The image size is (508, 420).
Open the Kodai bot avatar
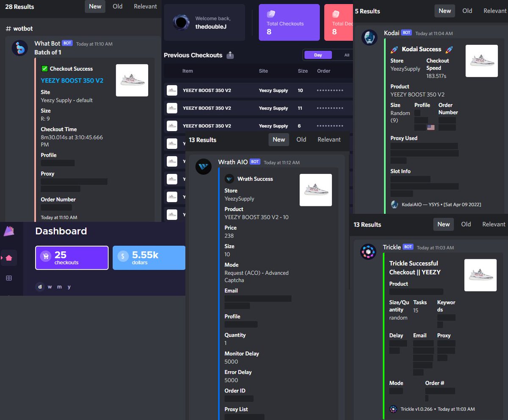[369, 38]
